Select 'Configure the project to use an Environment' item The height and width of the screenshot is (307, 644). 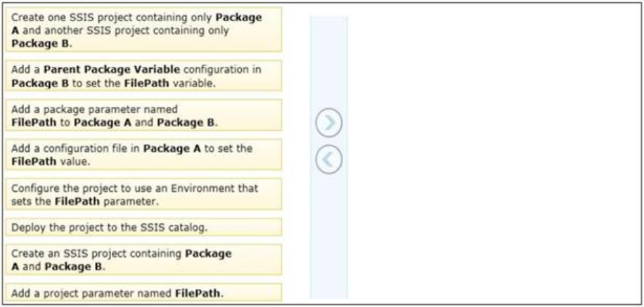tap(143, 194)
